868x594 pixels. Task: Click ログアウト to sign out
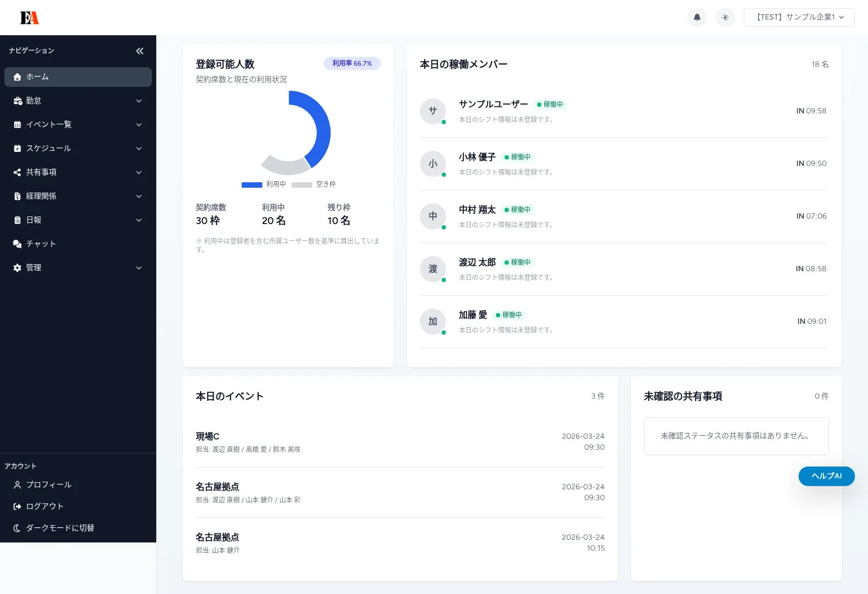point(44,506)
